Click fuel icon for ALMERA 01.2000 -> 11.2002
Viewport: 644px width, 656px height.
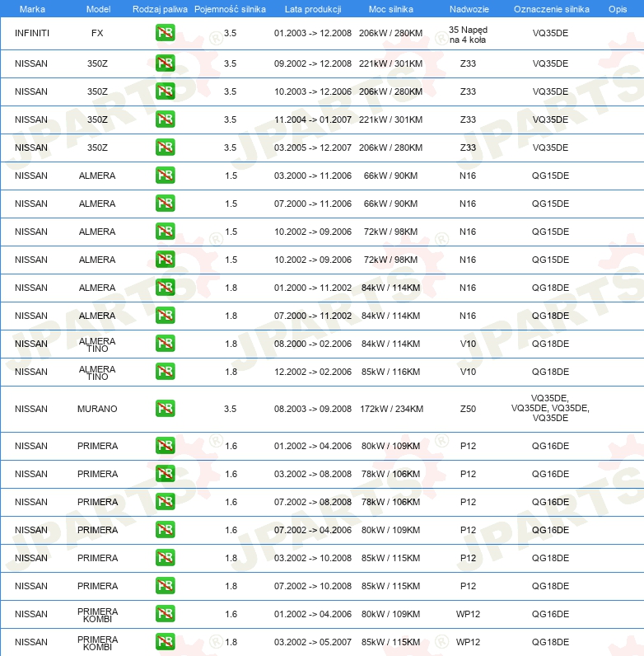click(x=166, y=288)
